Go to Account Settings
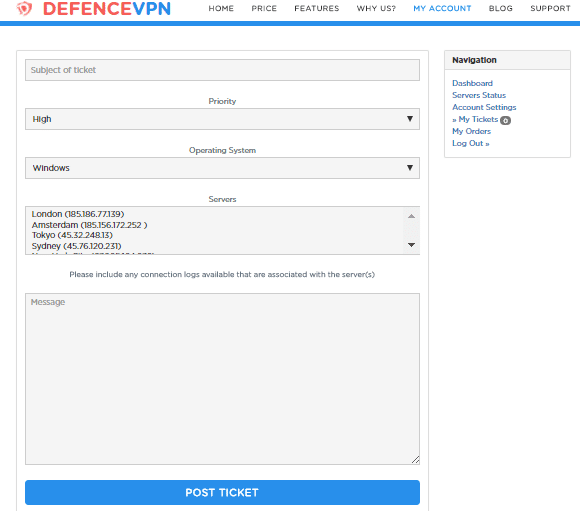The image size is (580, 511). click(484, 107)
